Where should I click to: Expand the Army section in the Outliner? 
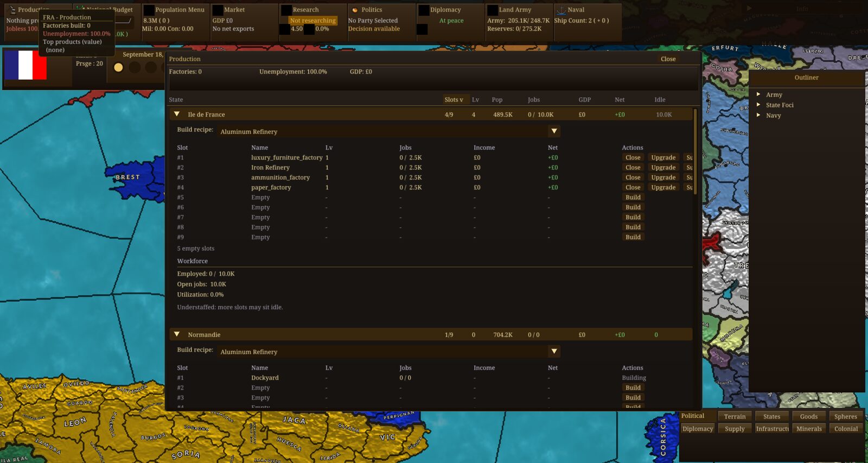coord(758,94)
